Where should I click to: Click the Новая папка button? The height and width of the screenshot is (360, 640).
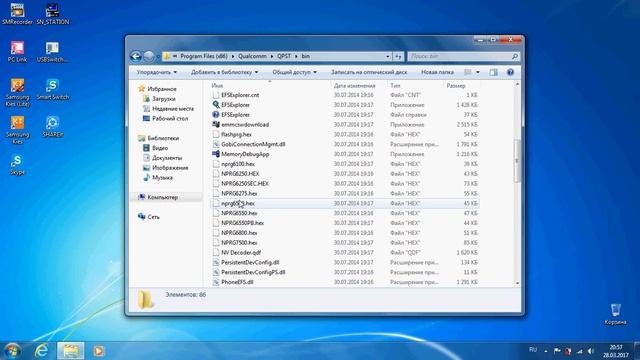437,72
